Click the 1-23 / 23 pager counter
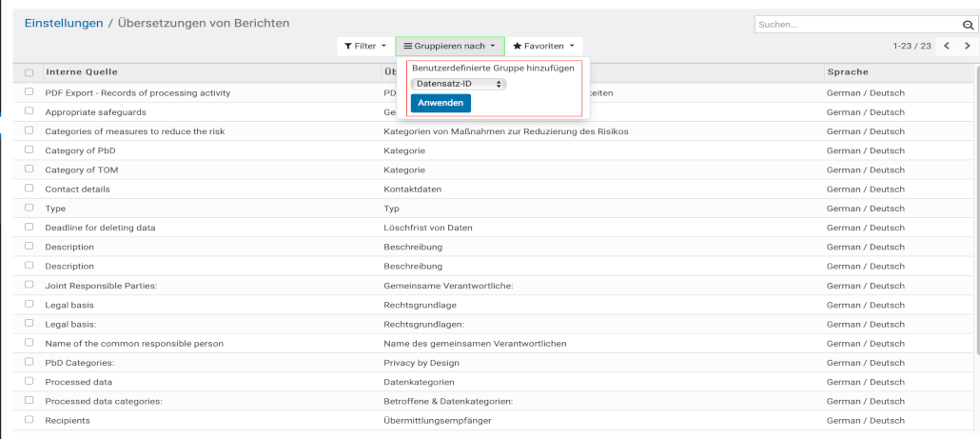The height and width of the screenshot is (439, 980). point(911,46)
